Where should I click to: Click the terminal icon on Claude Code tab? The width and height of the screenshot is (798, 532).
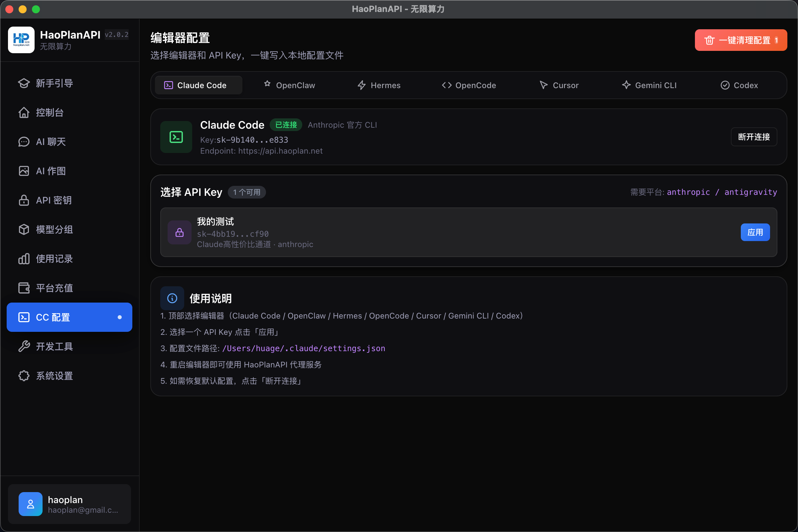click(169, 85)
